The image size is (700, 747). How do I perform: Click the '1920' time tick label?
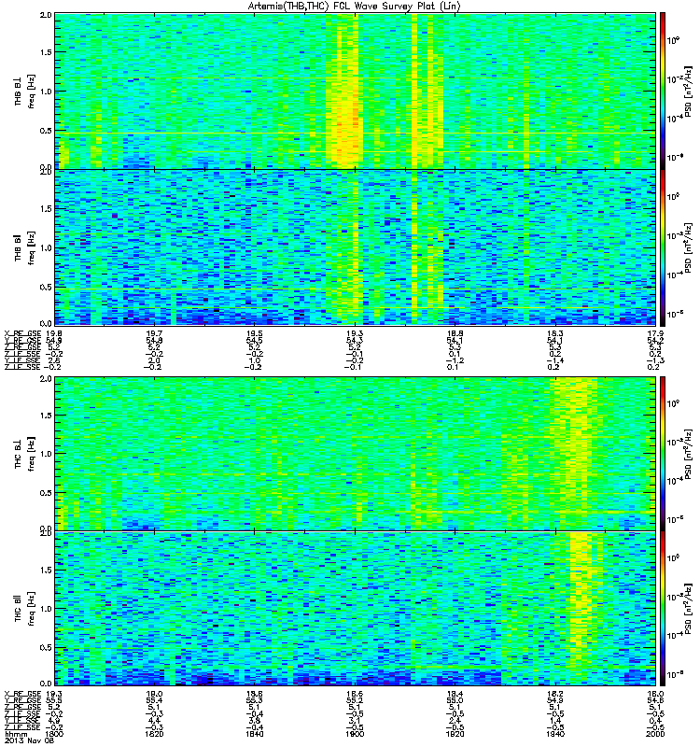coord(455,734)
